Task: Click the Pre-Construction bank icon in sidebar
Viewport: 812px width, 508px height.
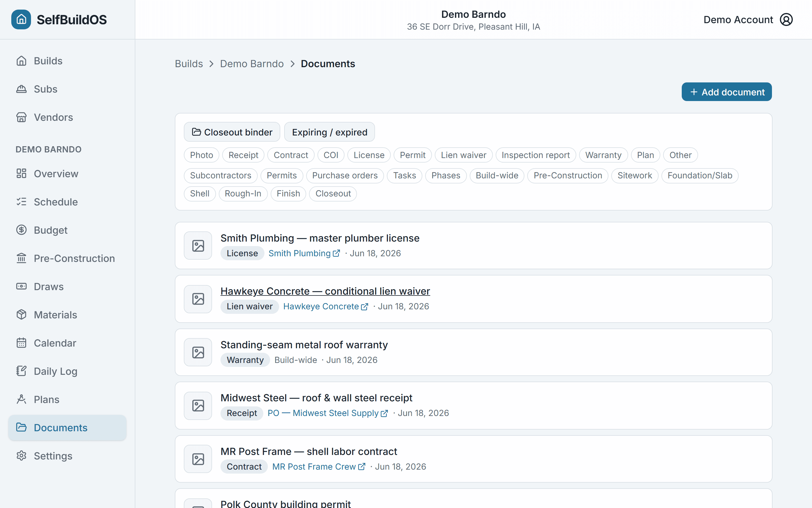Action: click(x=21, y=258)
